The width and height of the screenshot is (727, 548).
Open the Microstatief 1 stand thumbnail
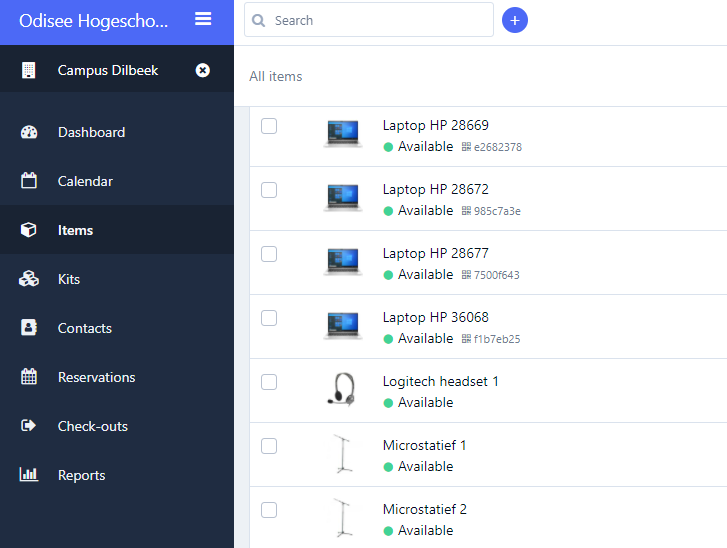[343, 454]
